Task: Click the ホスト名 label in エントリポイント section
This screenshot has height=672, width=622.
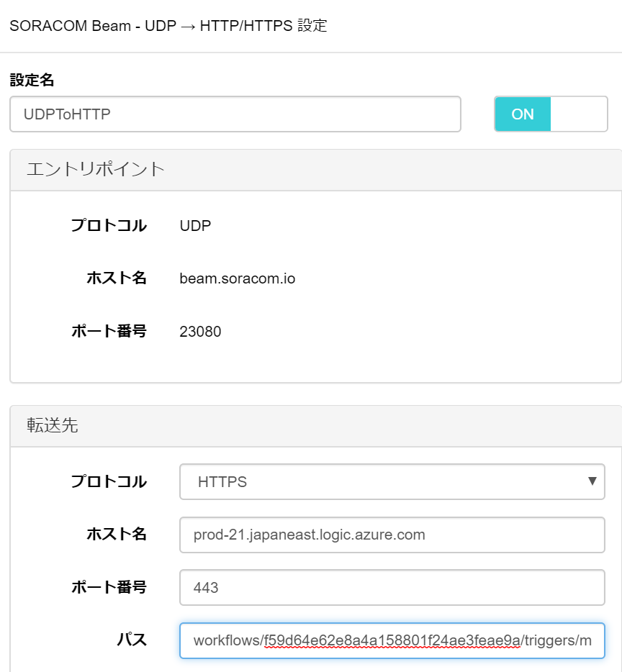Action: pos(117,278)
